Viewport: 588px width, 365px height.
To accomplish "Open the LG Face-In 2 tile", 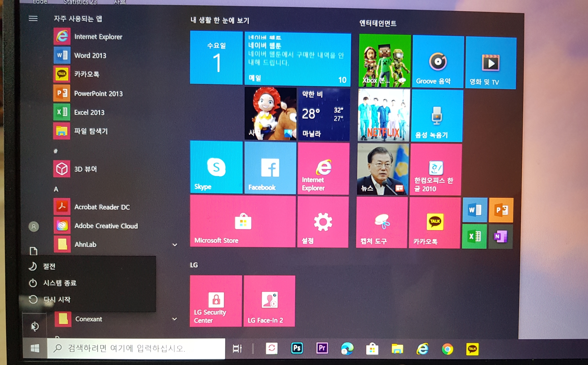I will pyautogui.click(x=269, y=301).
